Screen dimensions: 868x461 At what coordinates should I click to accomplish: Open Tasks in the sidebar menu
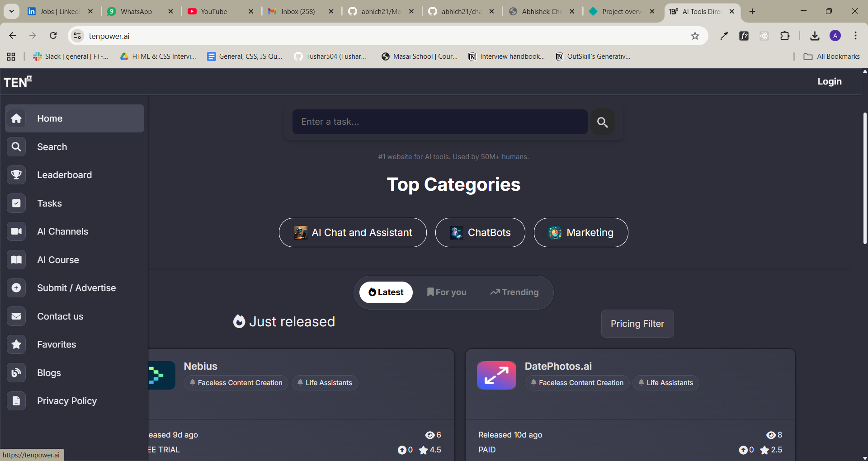click(x=49, y=203)
